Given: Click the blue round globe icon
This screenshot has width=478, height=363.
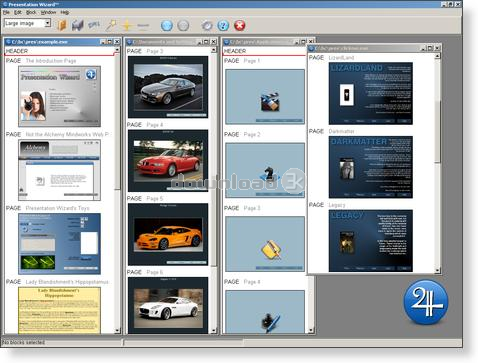Looking at the screenshot, I should pos(166,25).
